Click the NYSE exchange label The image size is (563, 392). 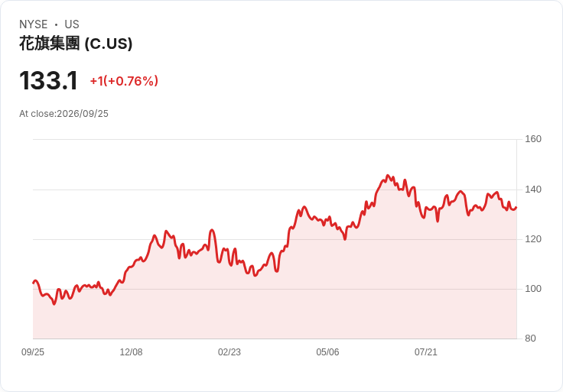click(34, 24)
